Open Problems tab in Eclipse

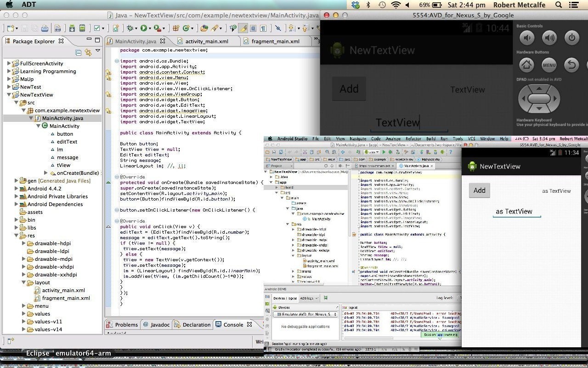(122, 324)
